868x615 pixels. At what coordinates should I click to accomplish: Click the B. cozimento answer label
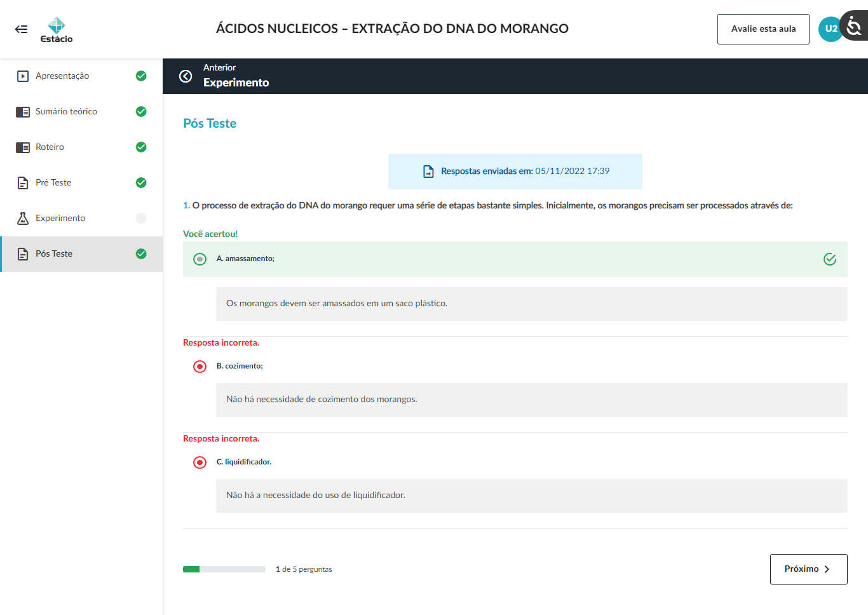[x=240, y=366]
